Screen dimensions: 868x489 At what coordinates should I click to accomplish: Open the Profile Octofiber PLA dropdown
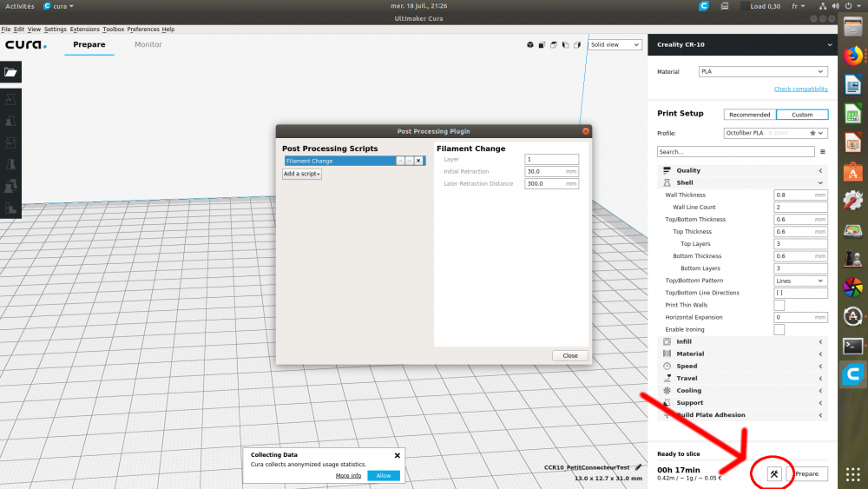click(x=775, y=133)
